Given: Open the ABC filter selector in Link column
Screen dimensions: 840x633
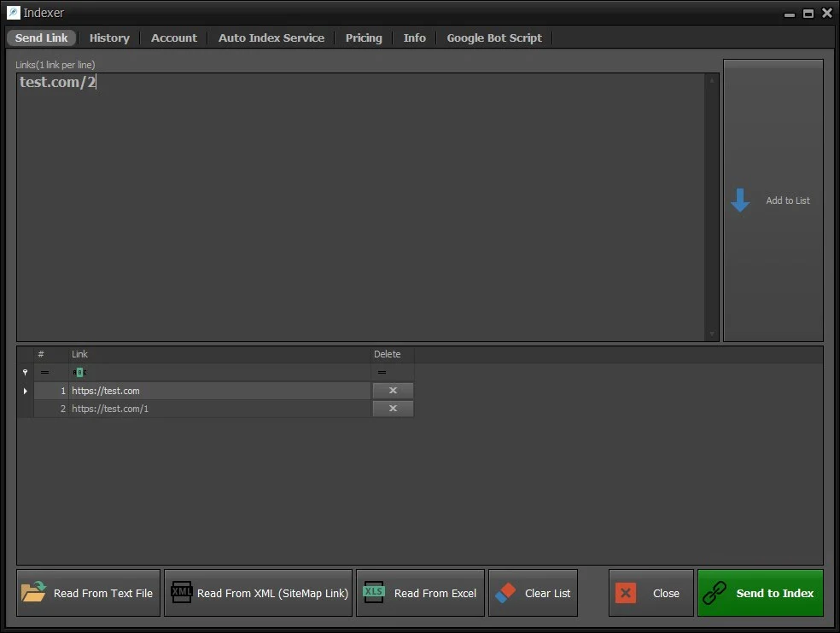Looking at the screenshot, I should (78, 372).
